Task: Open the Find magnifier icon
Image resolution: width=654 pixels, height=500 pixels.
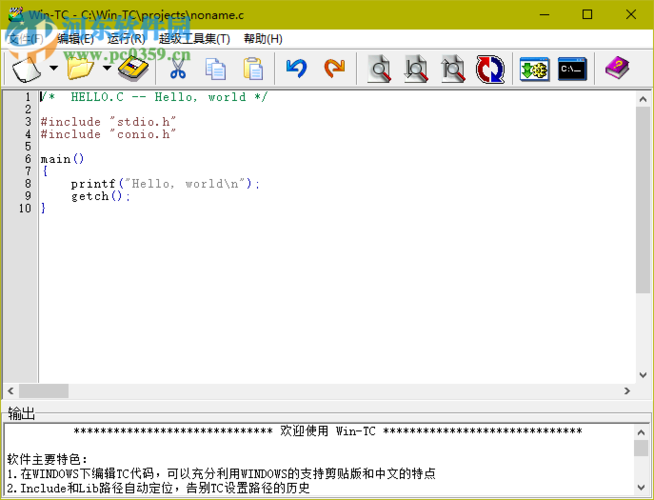Action: click(379, 69)
